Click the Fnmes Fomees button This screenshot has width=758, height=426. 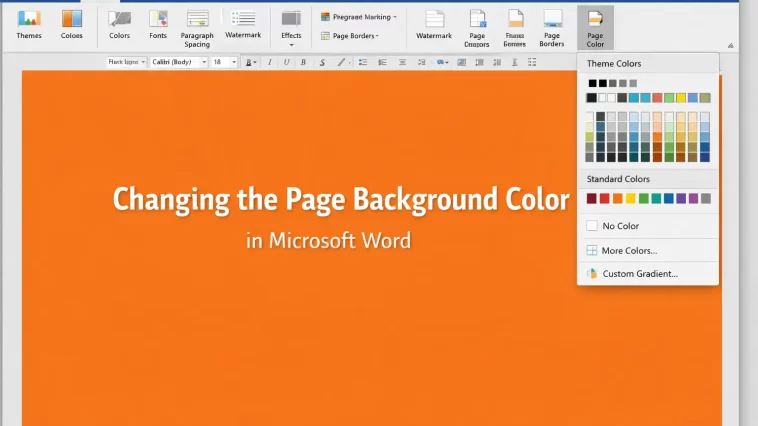pyautogui.click(x=514, y=29)
